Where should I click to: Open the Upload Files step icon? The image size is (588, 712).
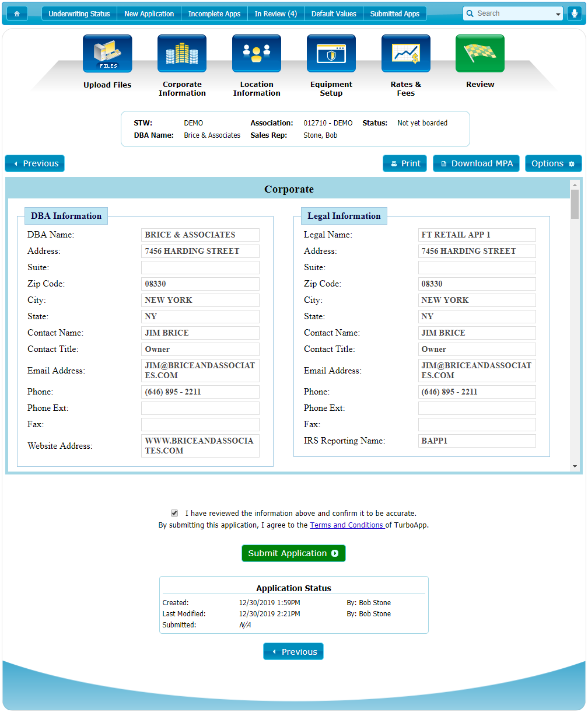point(107,54)
